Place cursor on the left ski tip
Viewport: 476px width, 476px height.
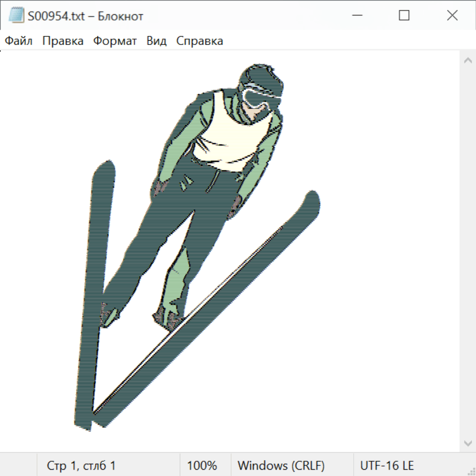[x=104, y=169]
